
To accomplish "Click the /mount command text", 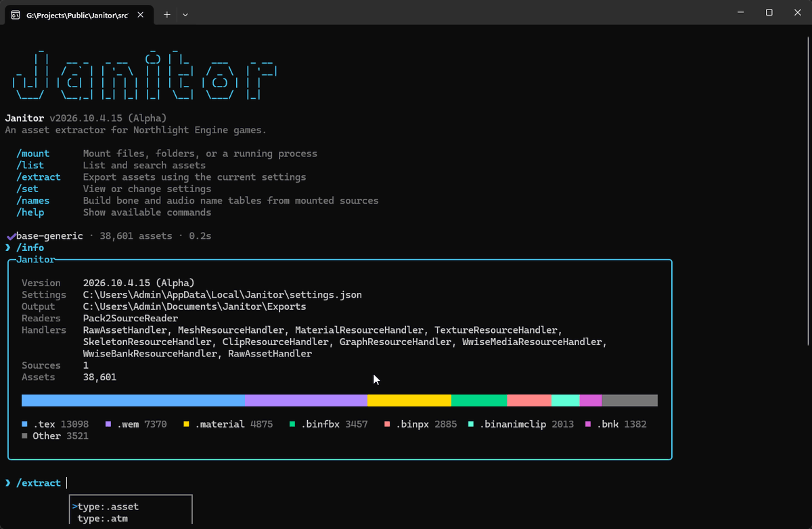I will pyautogui.click(x=33, y=154).
